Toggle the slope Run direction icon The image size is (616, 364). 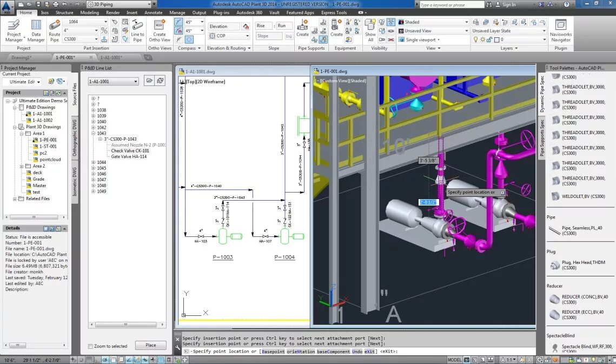tap(289, 36)
